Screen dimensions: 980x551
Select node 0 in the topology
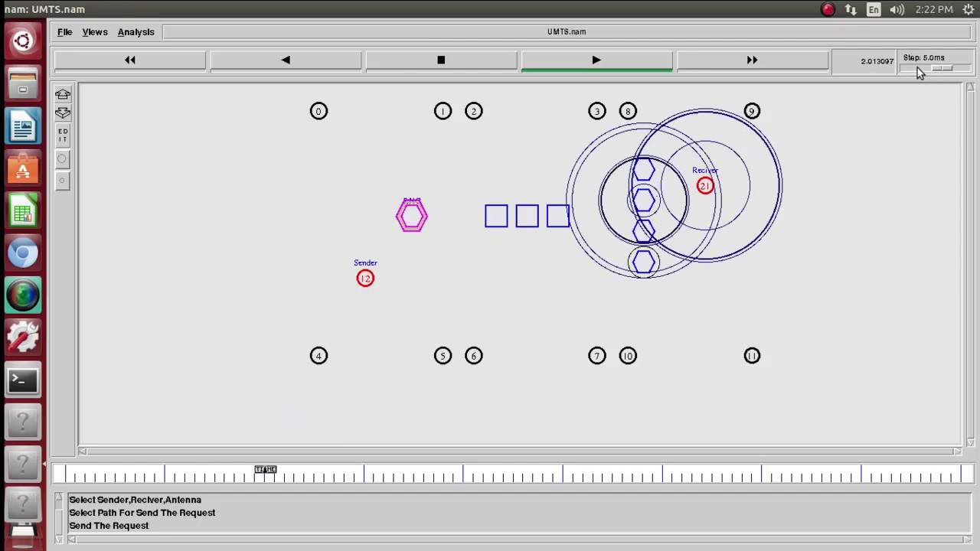(318, 112)
